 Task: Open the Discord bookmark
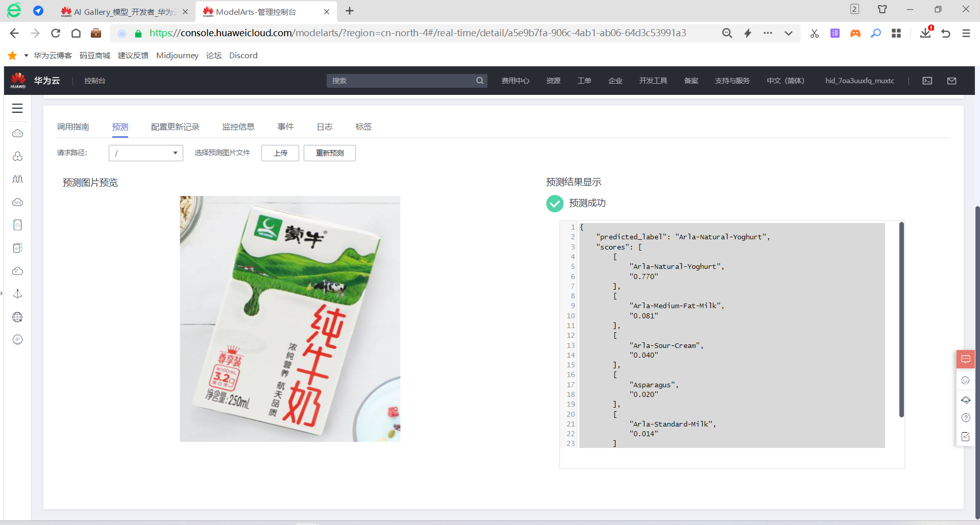tap(243, 55)
